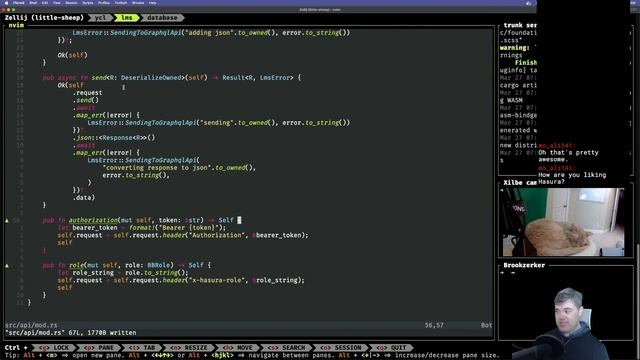Focus the trunk serve pane title
Image resolution: width=640 pixels, height=360 pixels.
tap(520, 25)
